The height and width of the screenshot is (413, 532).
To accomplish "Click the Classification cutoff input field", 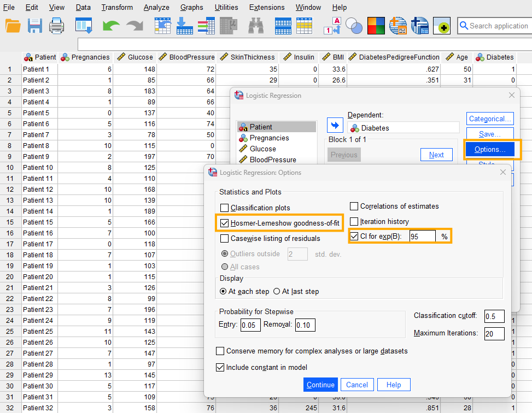I will pyautogui.click(x=494, y=316).
